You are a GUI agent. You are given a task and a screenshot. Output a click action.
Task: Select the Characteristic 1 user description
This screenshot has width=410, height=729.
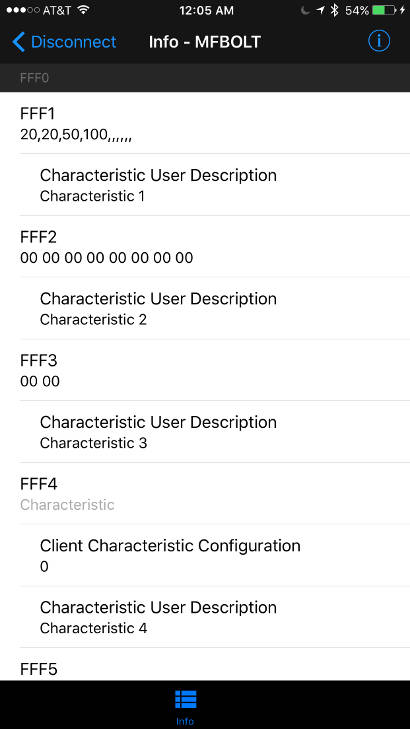[205, 185]
